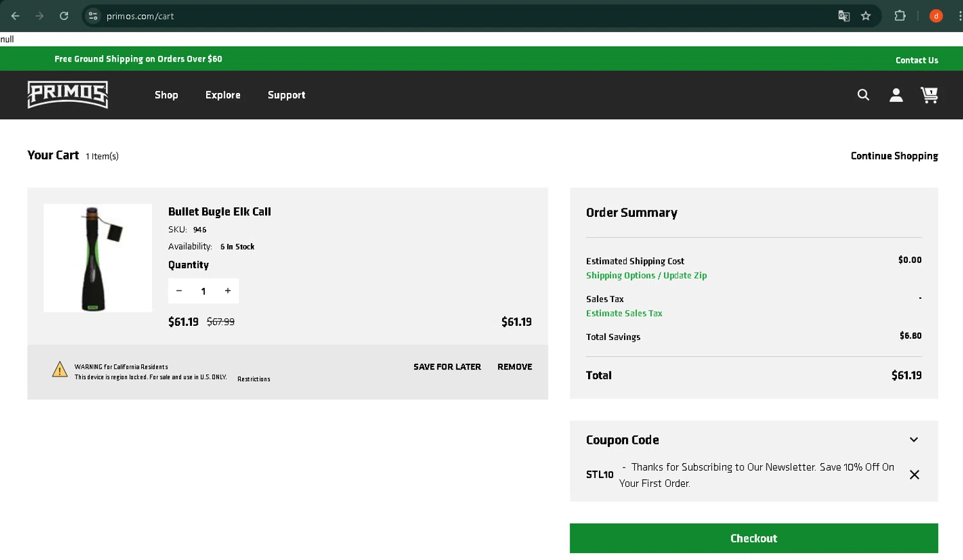
Task: Click the address bar URL primos.com/cart
Action: [140, 16]
